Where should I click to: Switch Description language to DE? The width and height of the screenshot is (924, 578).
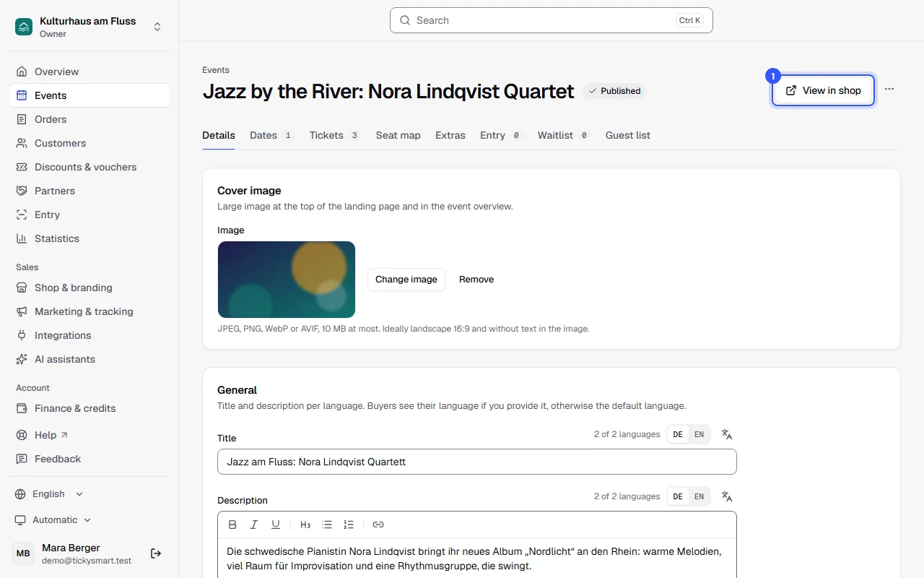[678, 496]
